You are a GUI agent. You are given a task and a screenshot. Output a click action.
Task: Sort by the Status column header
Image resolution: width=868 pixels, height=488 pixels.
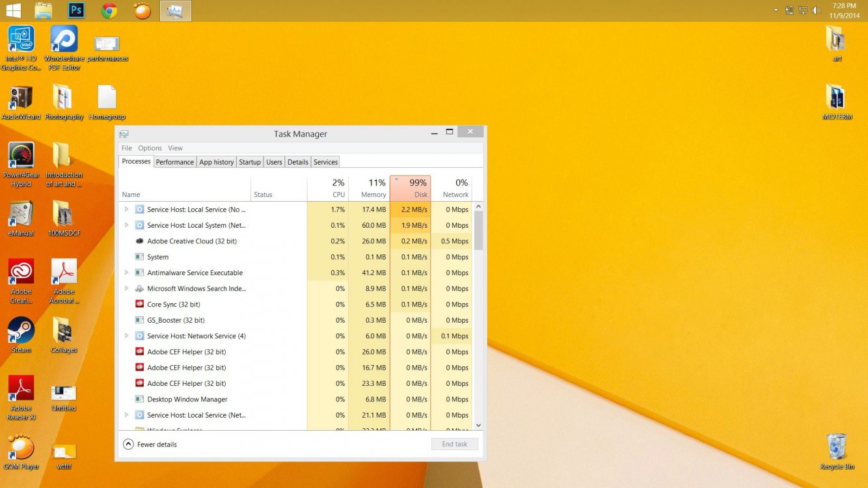pos(279,188)
